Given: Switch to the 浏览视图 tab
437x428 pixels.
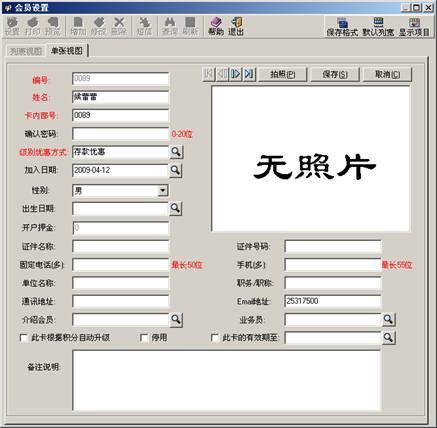Looking at the screenshot, I should 26,51.
